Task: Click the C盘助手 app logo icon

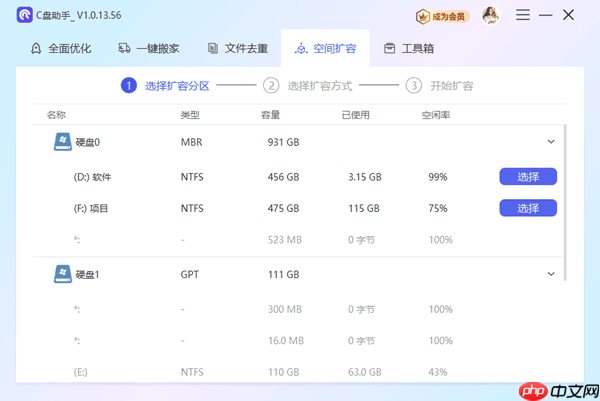Action: (25, 15)
